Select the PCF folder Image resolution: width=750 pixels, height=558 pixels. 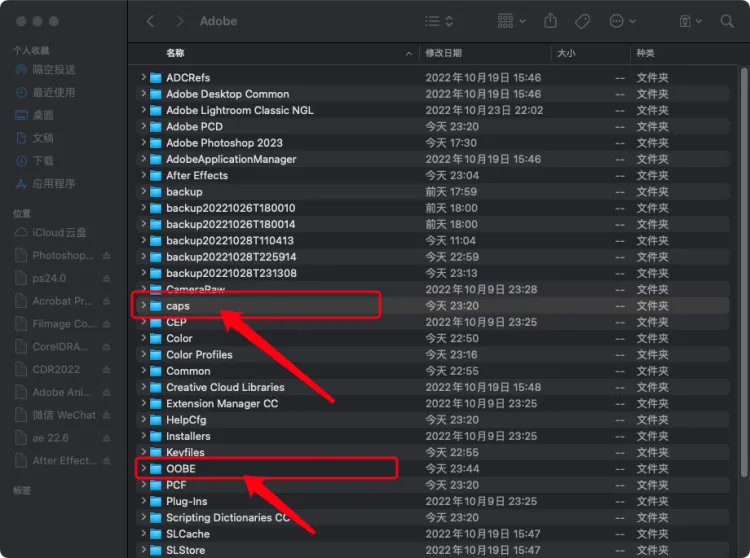coord(176,485)
